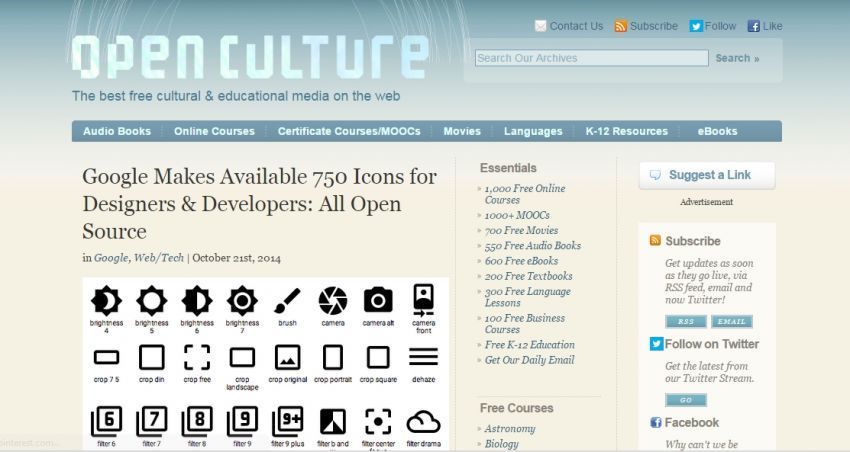Click the brightness 5 icon
This screenshot has width=850, height=452.
(152, 300)
